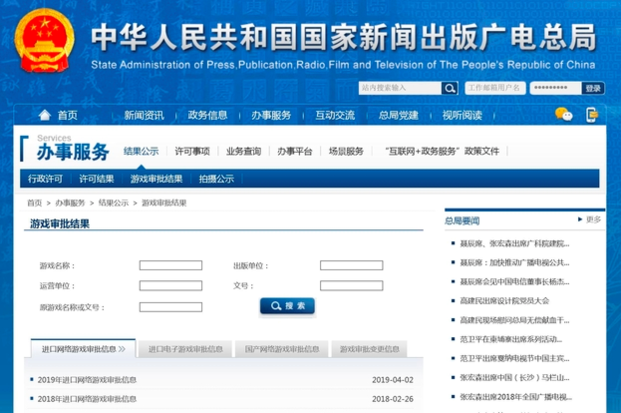Open 2019年进口网络游戏审批信息 entry
The width and height of the screenshot is (621, 413).
[87, 380]
